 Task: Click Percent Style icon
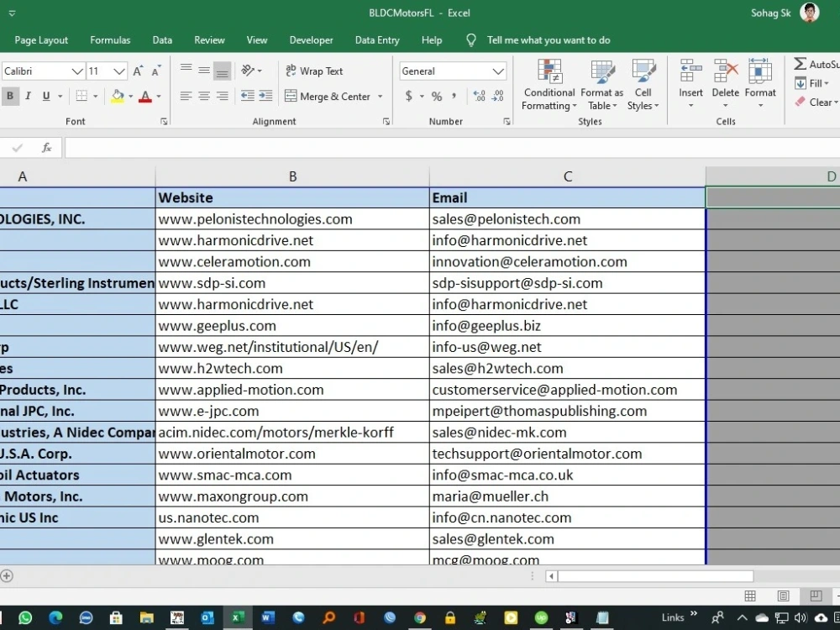pyautogui.click(x=437, y=97)
